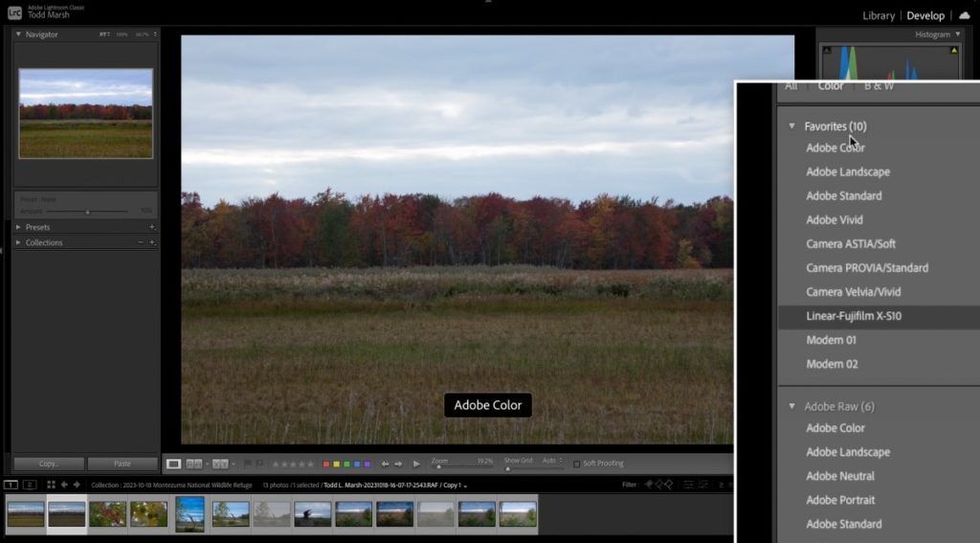Open the filename Copy 1 dropdown arrow
980x543 pixels.
point(465,486)
